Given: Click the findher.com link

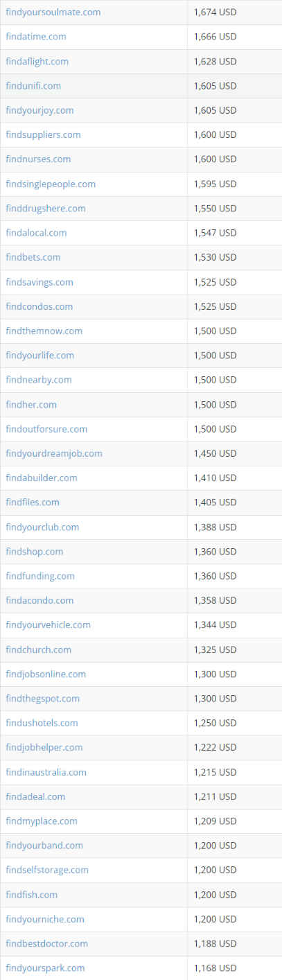Looking at the screenshot, I should click(31, 404).
